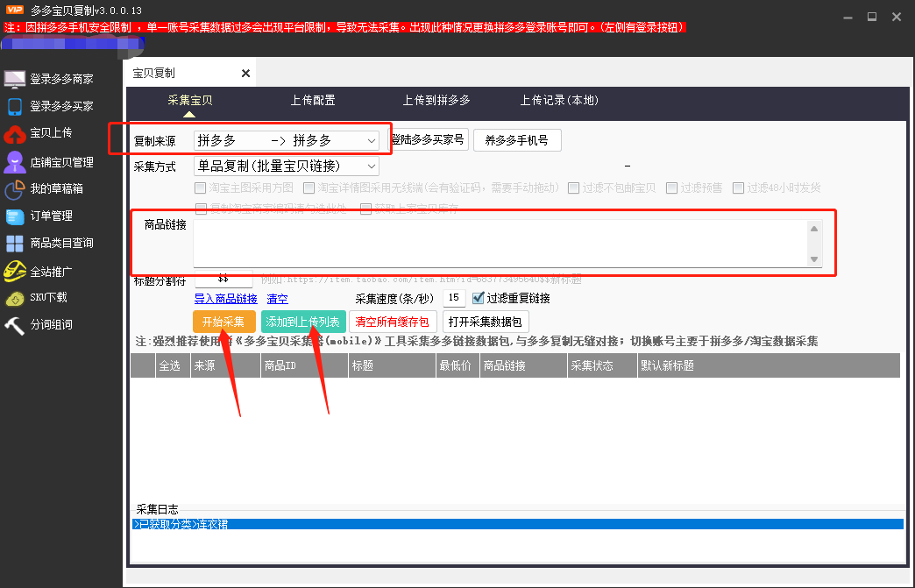Image resolution: width=915 pixels, height=588 pixels.
Task: Click the VIP badge in title bar
Action: [15, 10]
